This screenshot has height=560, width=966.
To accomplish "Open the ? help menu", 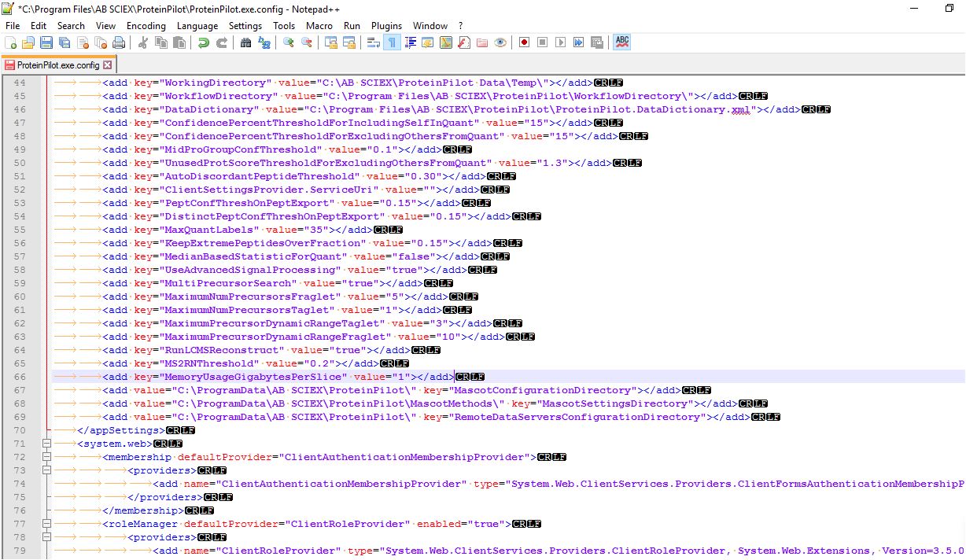I will (x=461, y=26).
